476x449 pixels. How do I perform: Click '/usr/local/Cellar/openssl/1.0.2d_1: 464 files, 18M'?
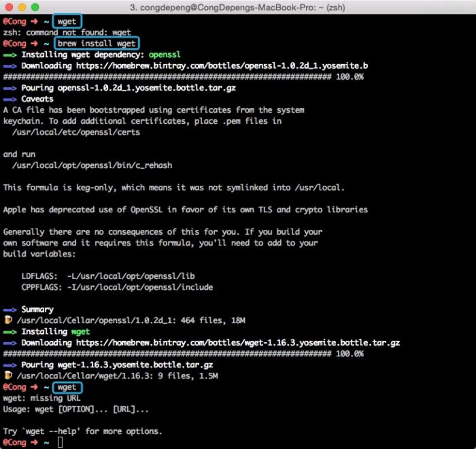pos(131,320)
